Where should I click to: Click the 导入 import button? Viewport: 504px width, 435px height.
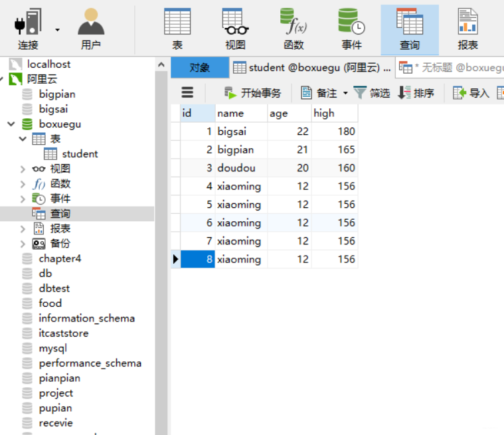(x=471, y=93)
